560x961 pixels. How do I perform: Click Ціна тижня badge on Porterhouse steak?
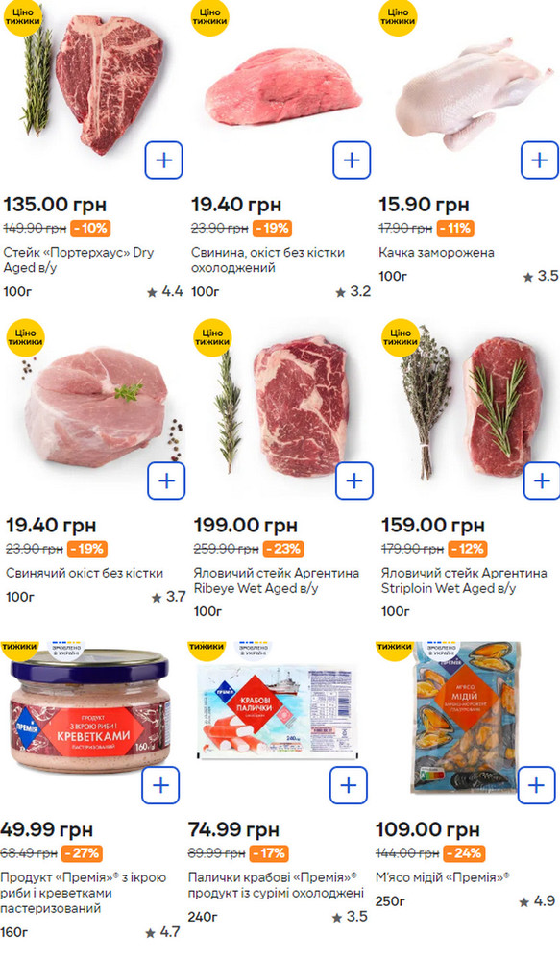click(x=23, y=16)
